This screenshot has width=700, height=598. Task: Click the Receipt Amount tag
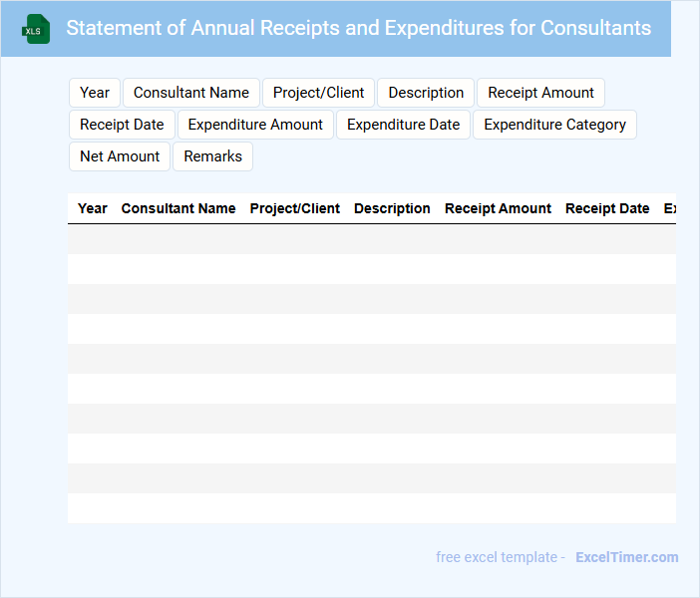(540, 93)
